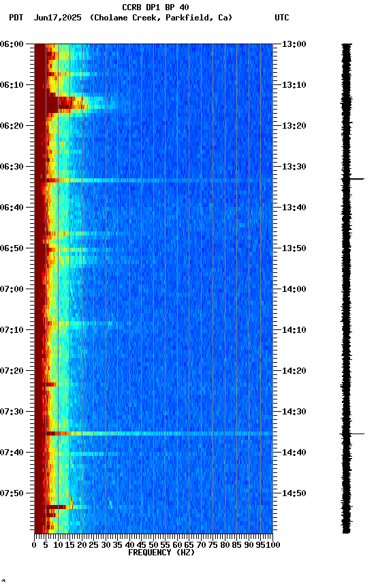The height and width of the screenshot is (588, 376).
Task: Click the 06:10 PDT time label
Action: (x=12, y=85)
